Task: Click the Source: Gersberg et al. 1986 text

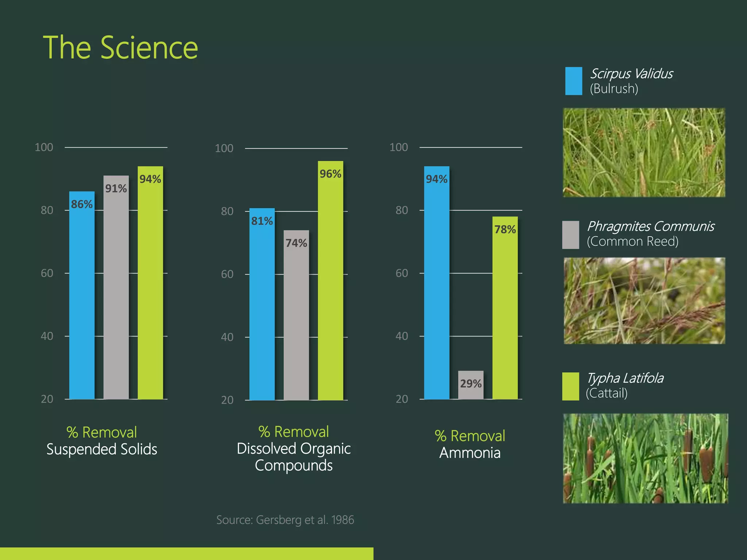Action: [x=285, y=520]
